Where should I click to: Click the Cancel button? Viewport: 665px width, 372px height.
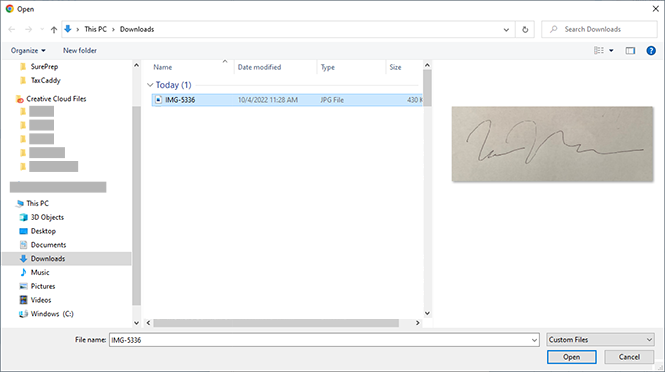tap(629, 357)
